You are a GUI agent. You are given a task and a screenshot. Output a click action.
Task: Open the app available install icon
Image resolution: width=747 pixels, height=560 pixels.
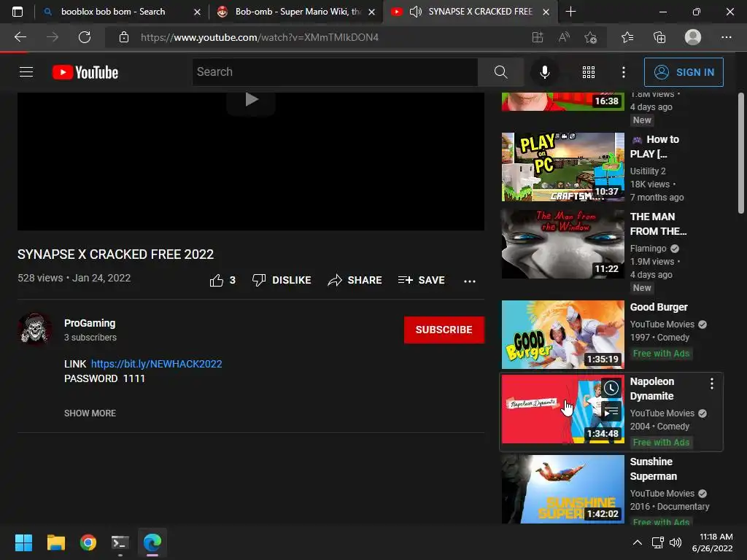538,37
